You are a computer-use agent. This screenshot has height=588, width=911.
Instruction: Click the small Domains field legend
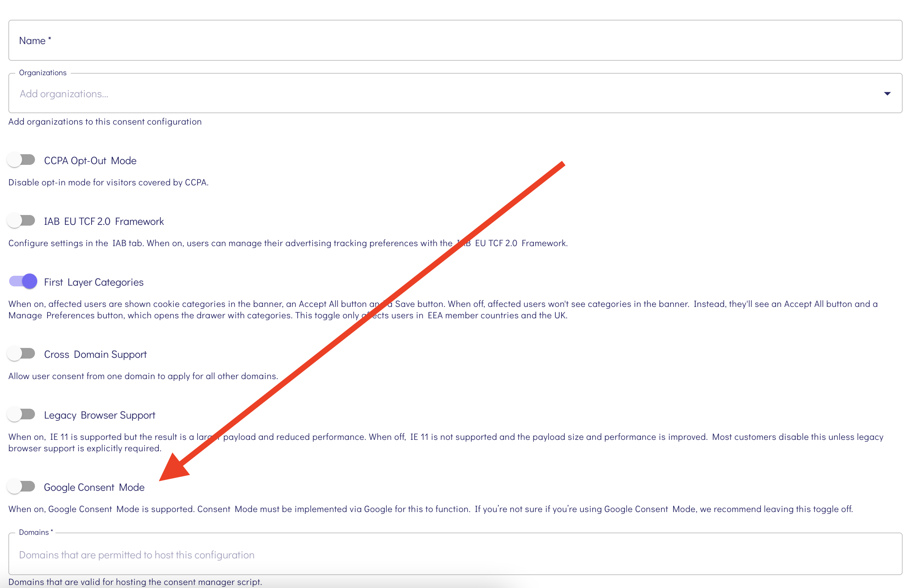pos(35,532)
